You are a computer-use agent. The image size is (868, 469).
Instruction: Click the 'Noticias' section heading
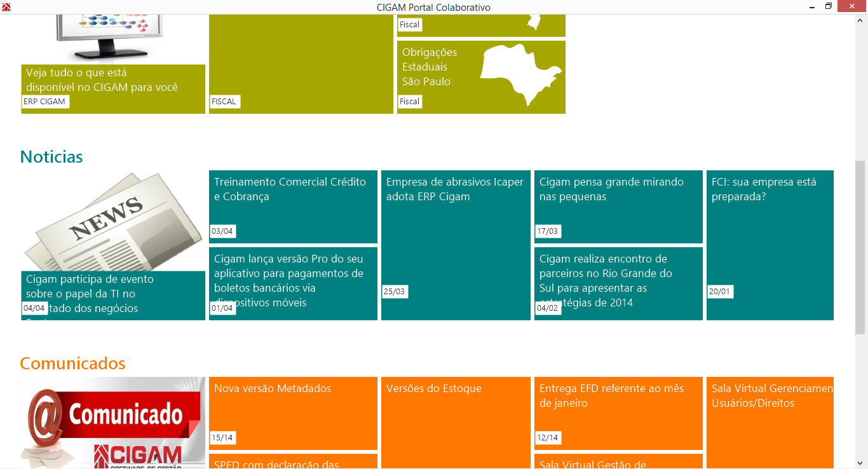[x=51, y=157]
